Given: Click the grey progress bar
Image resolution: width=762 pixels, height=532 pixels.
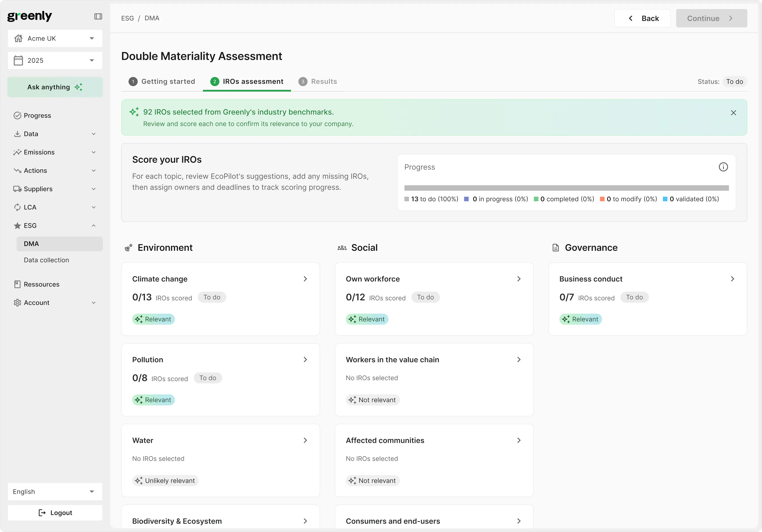Looking at the screenshot, I should (x=566, y=188).
